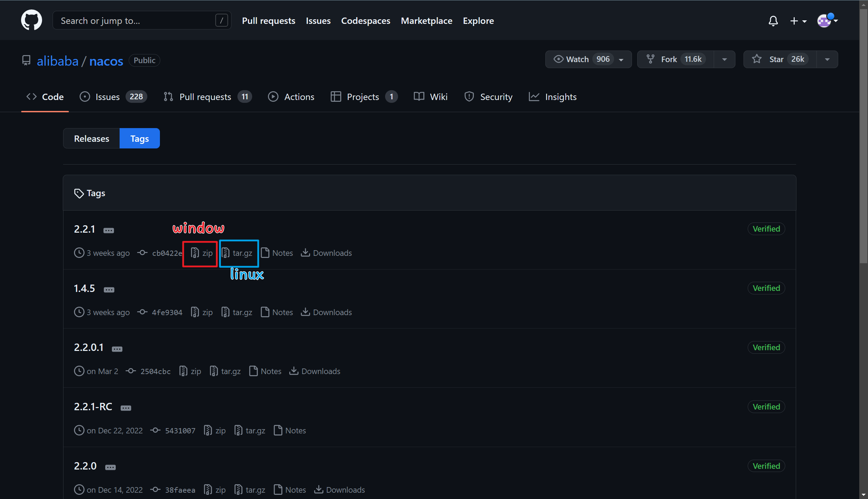
Task: Toggle the ellipsis details for tag 2.2.1
Action: [x=108, y=230]
